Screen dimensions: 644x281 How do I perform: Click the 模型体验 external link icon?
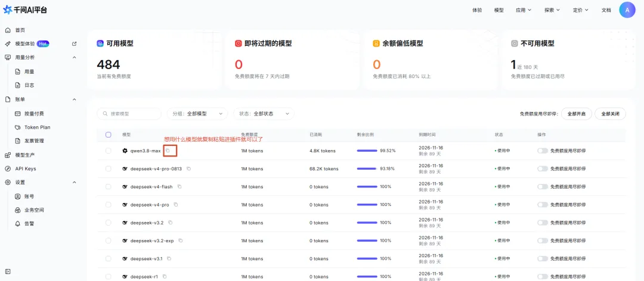pos(75,44)
